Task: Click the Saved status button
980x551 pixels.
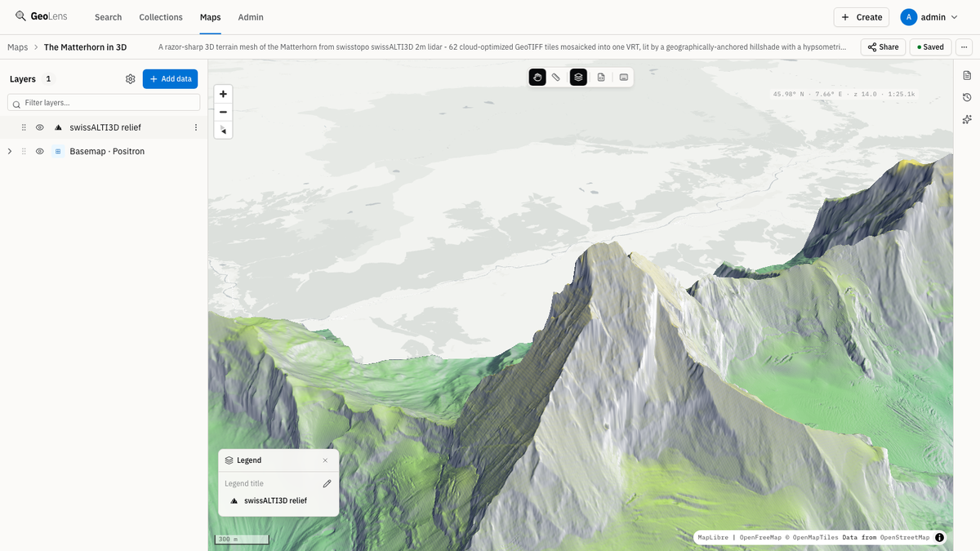Action: [930, 47]
